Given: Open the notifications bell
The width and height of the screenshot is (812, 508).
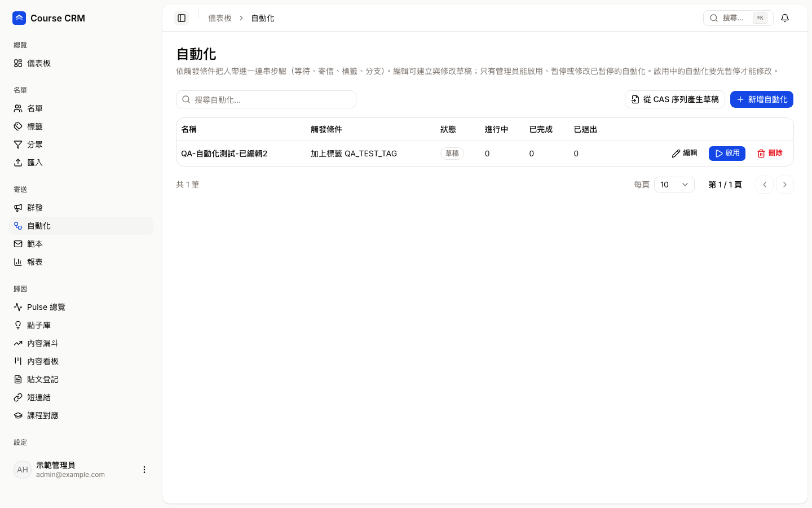Looking at the screenshot, I should [x=785, y=18].
